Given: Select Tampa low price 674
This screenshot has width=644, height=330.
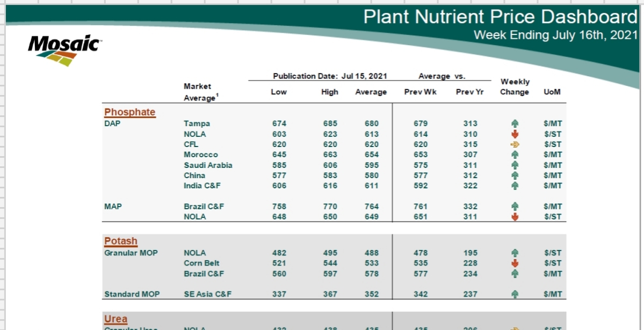Looking at the screenshot, I should (x=279, y=123).
